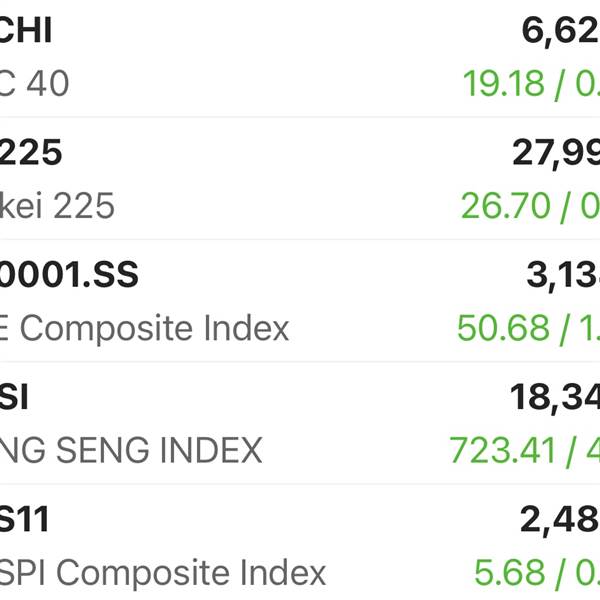Tap the HSI ticker symbol
600x600 pixels.
pyautogui.click(x=14, y=397)
